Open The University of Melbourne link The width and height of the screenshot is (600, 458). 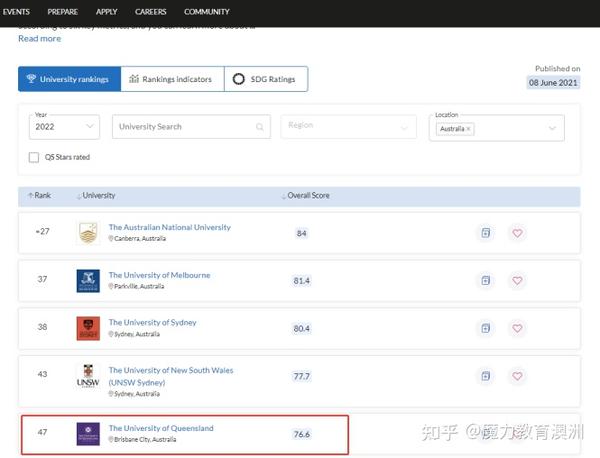point(159,275)
